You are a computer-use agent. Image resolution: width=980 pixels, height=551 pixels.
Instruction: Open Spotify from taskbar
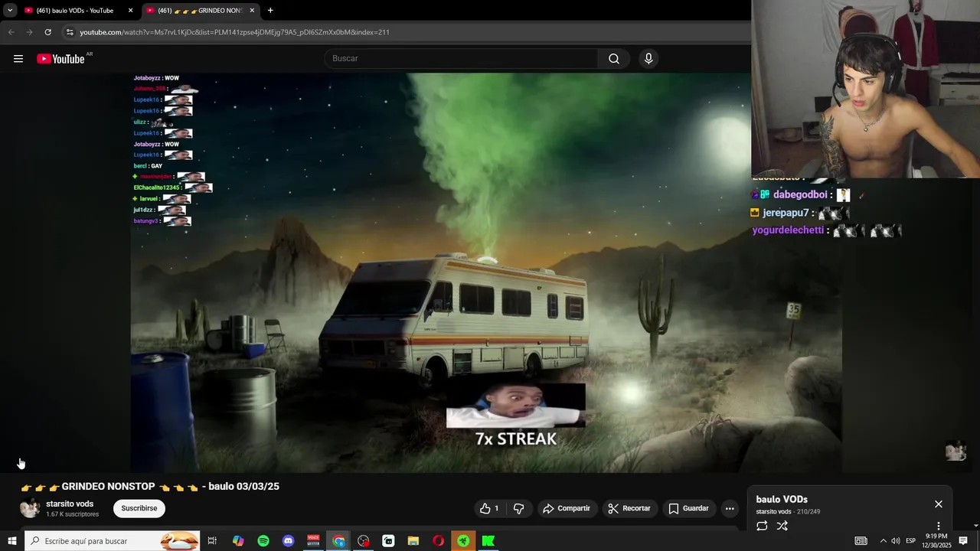click(263, 541)
